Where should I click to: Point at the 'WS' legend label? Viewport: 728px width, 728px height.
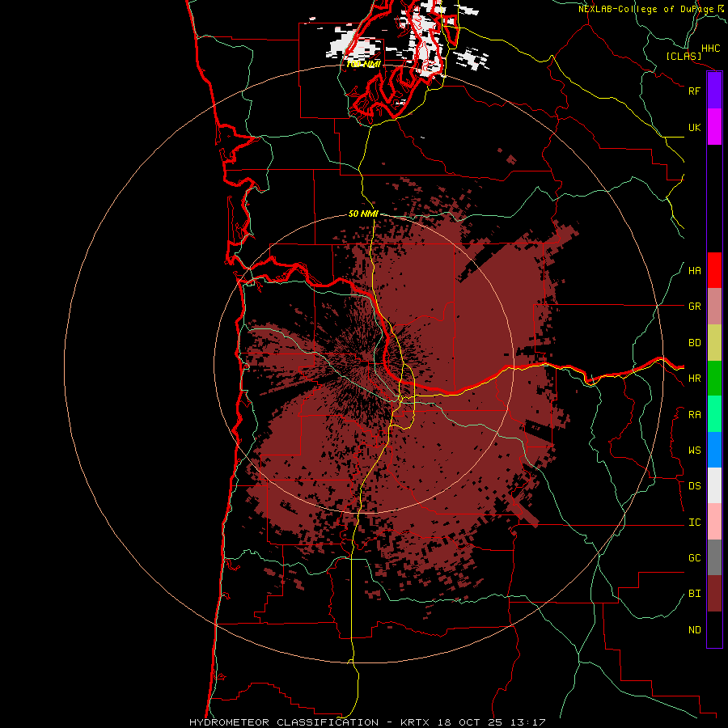point(694,451)
